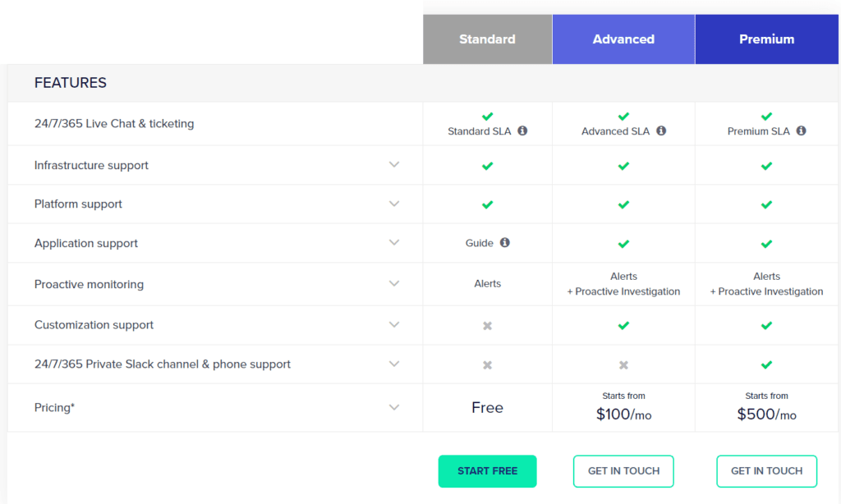Click the Platform support Advanced checkmark
This screenshot has height=504, width=841.
click(x=623, y=204)
